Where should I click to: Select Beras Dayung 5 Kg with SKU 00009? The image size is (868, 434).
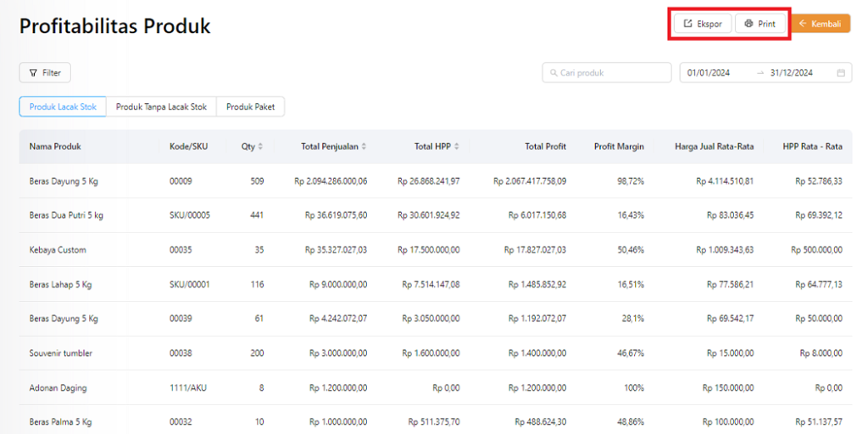[436, 181]
